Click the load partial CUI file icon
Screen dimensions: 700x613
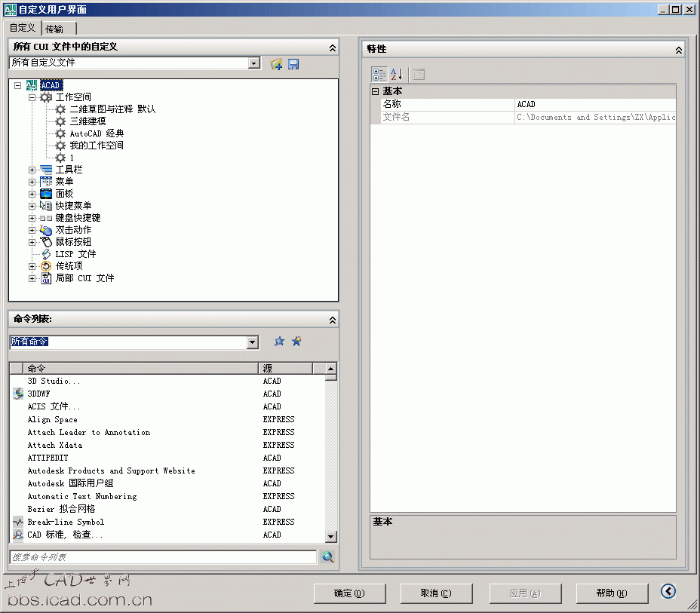coord(277,64)
